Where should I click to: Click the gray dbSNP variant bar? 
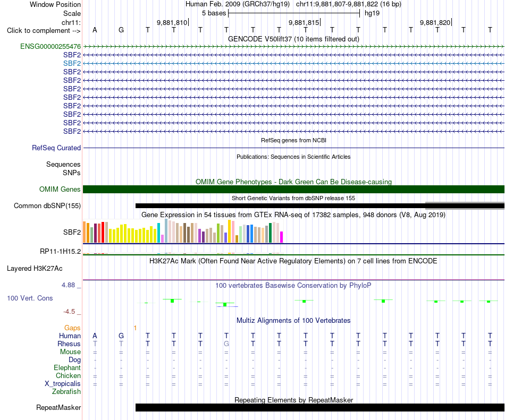465,206
